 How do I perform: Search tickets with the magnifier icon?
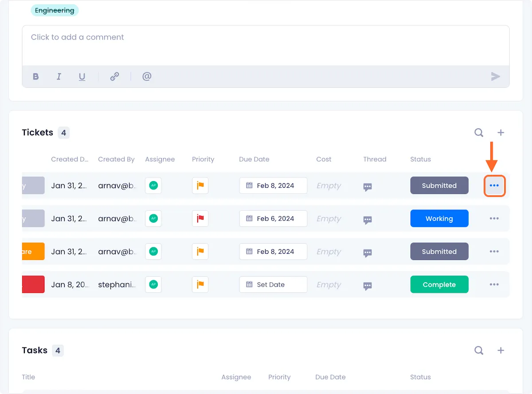pos(479,132)
